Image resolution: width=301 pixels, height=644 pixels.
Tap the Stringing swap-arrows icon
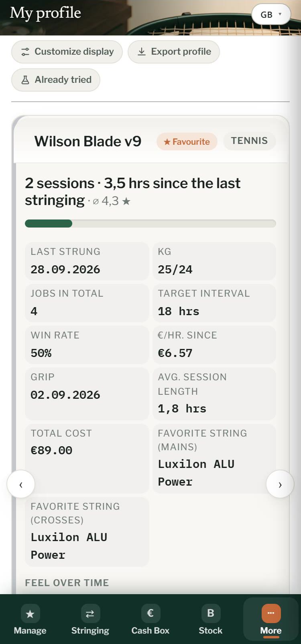[x=90, y=613]
